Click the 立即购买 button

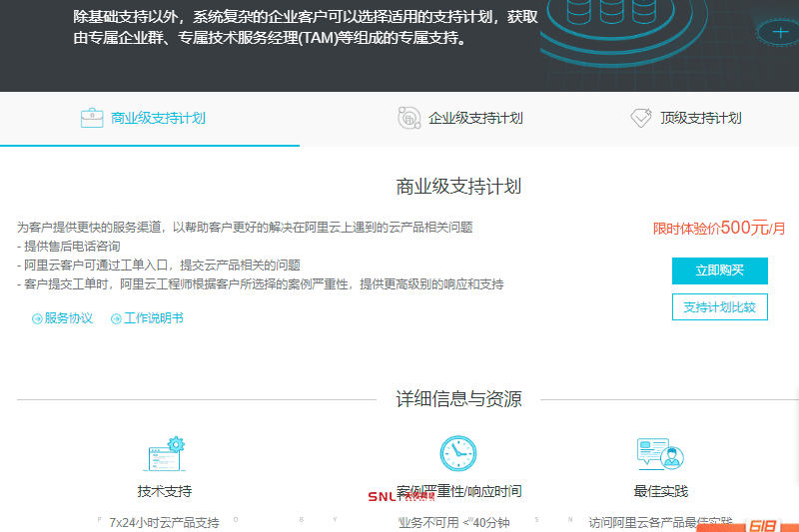[719, 270]
